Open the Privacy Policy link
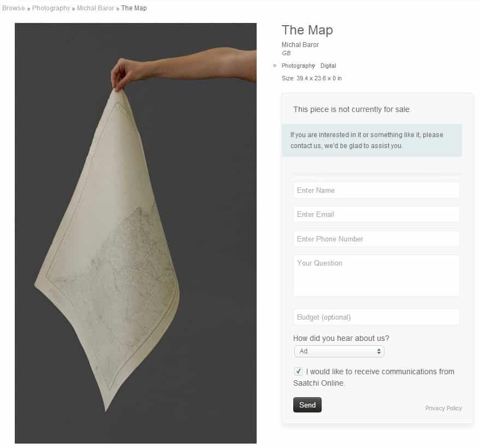The height and width of the screenshot is (448, 480). tap(443, 408)
